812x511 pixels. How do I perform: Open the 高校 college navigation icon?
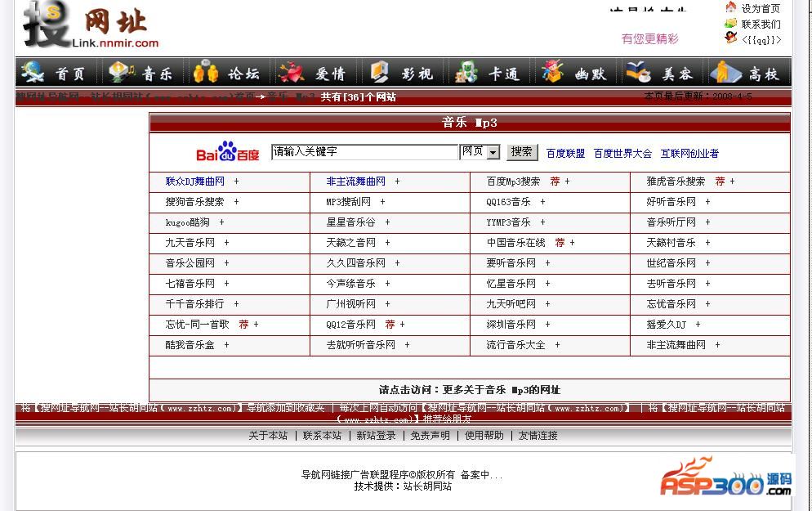(725, 72)
